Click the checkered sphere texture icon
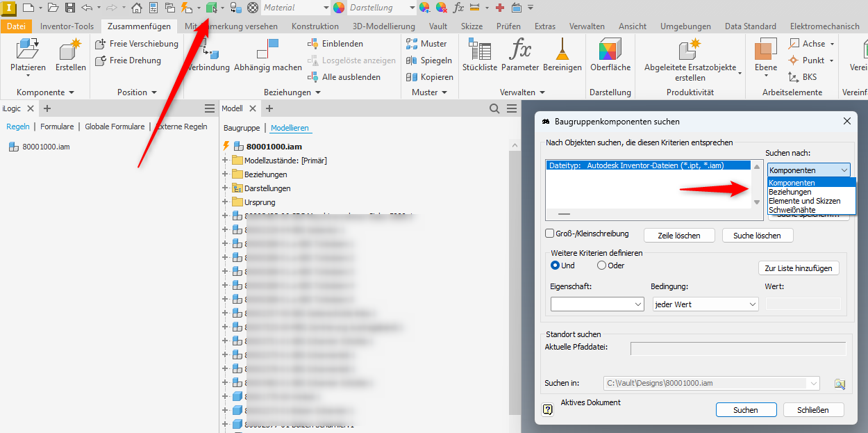Viewport: 868px width, 433px height. (253, 8)
